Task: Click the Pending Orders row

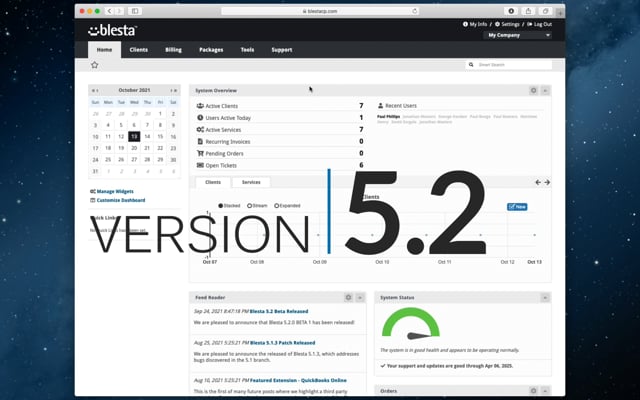Action: 280,153
